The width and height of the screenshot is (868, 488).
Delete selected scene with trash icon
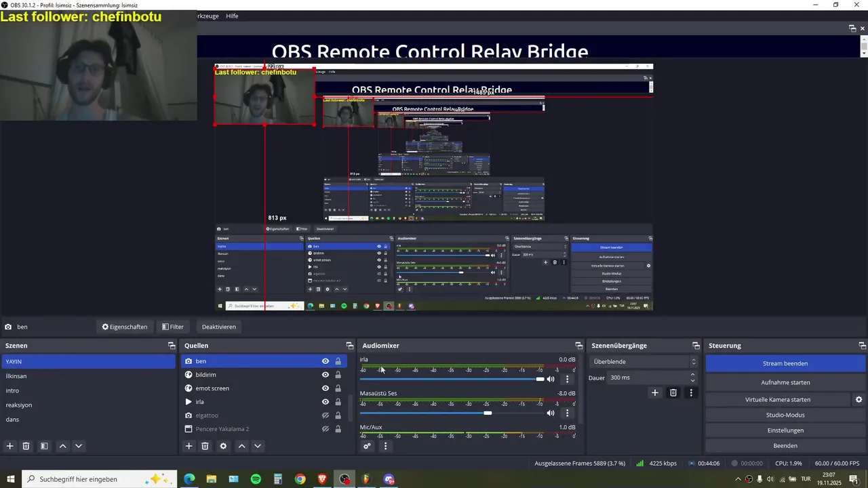[x=26, y=446]
